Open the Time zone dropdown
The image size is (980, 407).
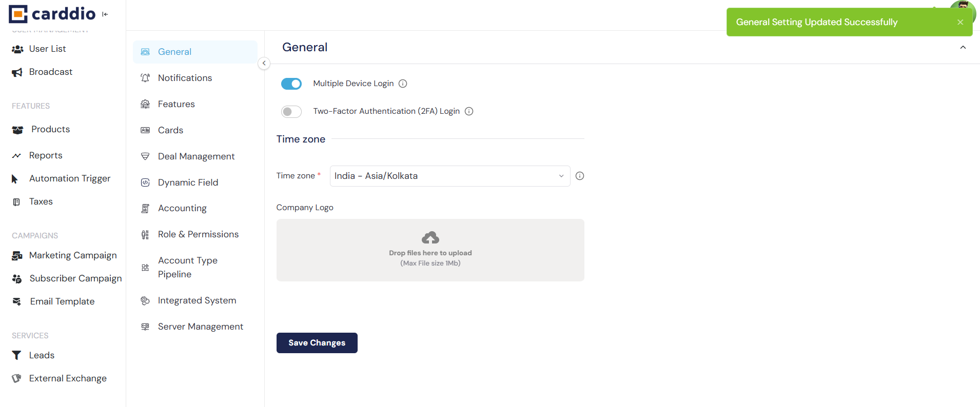[x=449, y=176]
